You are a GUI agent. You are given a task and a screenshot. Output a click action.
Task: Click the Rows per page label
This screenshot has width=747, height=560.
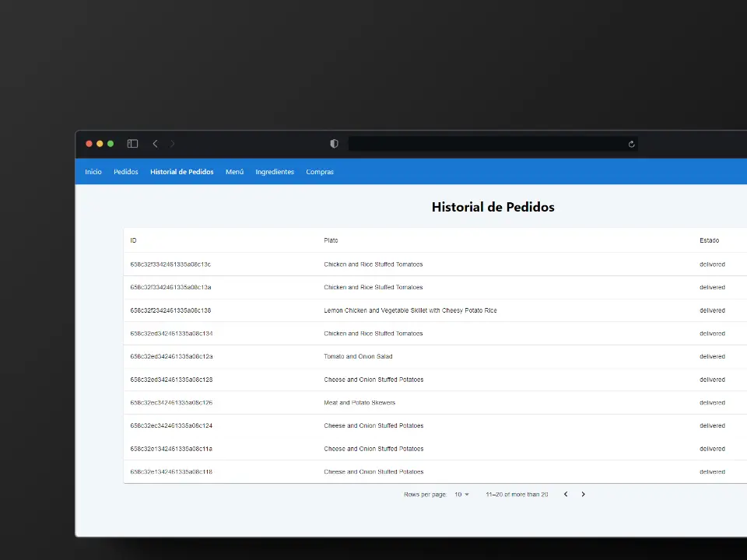[x=425, y=495]
